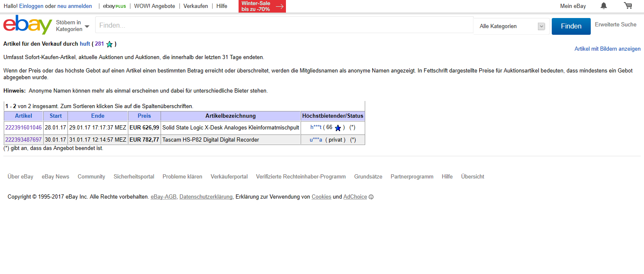Open Community footer link
This screenshot has width=644, height=274.
click(x=91, y=177)
